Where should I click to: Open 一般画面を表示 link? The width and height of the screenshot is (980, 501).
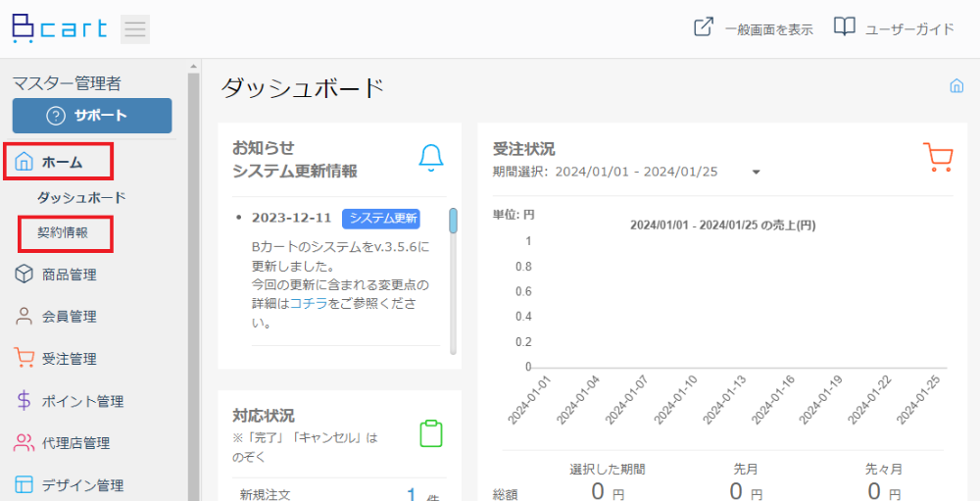[768, 29]
